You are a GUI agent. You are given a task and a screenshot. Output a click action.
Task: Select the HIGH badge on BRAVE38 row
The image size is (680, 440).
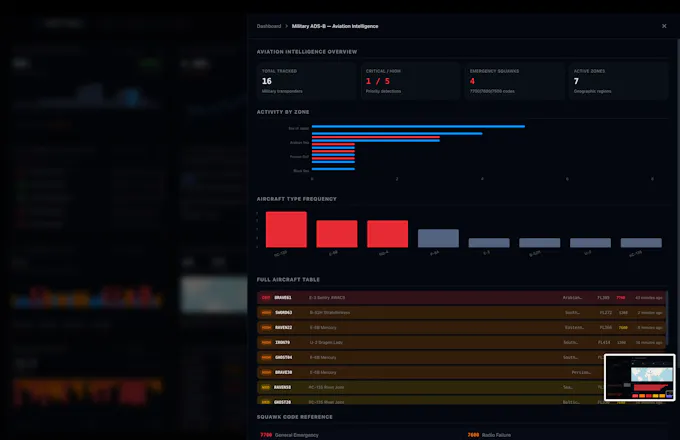(266, 372)
